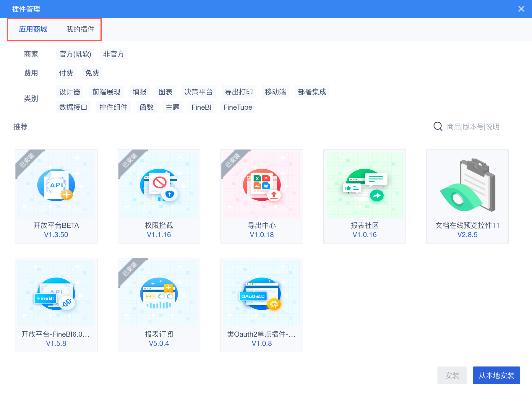Select the 函数 category filter
This screenshot has width=532, height=412.
click(x=147, y=107)
